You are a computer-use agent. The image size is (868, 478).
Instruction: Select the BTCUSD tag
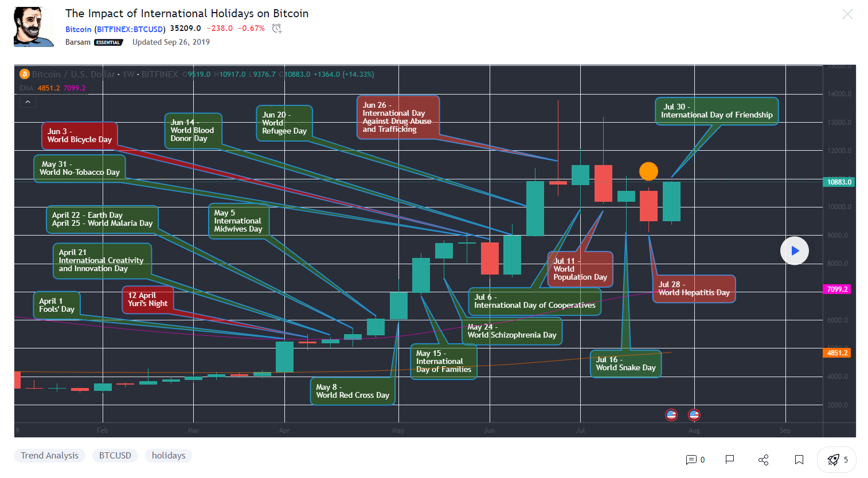point(115,456)
